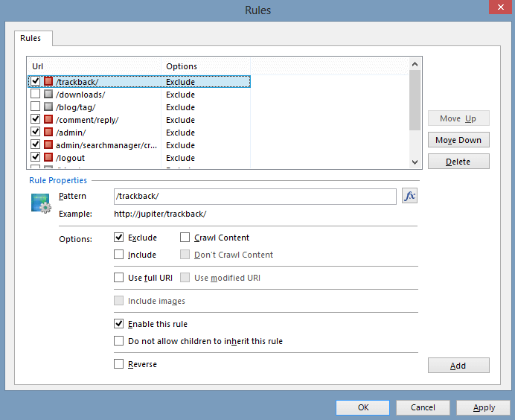Select the /blog/tag/ rule row
The height and width of the screenshot is (420, 515).
click(x=139, y=107)
